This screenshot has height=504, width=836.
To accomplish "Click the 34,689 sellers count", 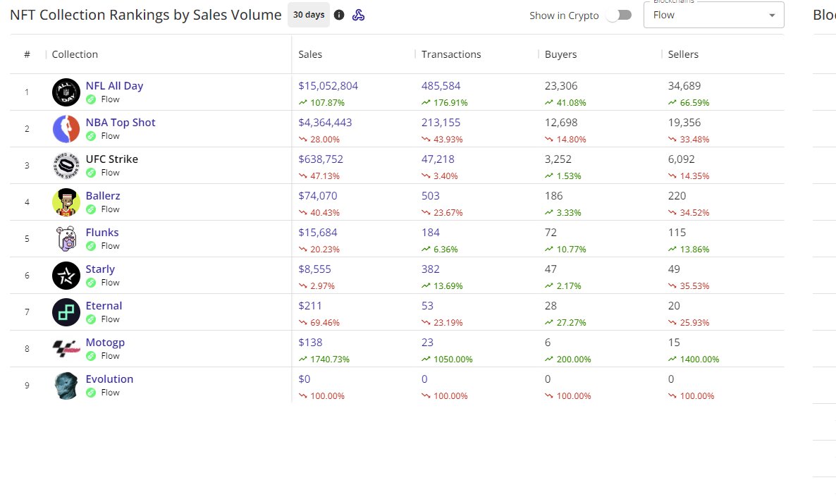I will [684, 86].
